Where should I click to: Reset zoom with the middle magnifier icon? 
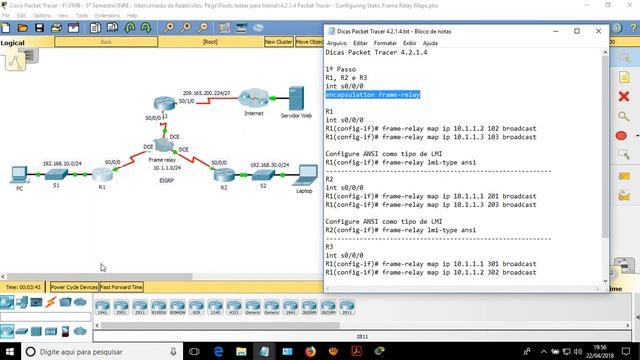(x=186, y=28)
